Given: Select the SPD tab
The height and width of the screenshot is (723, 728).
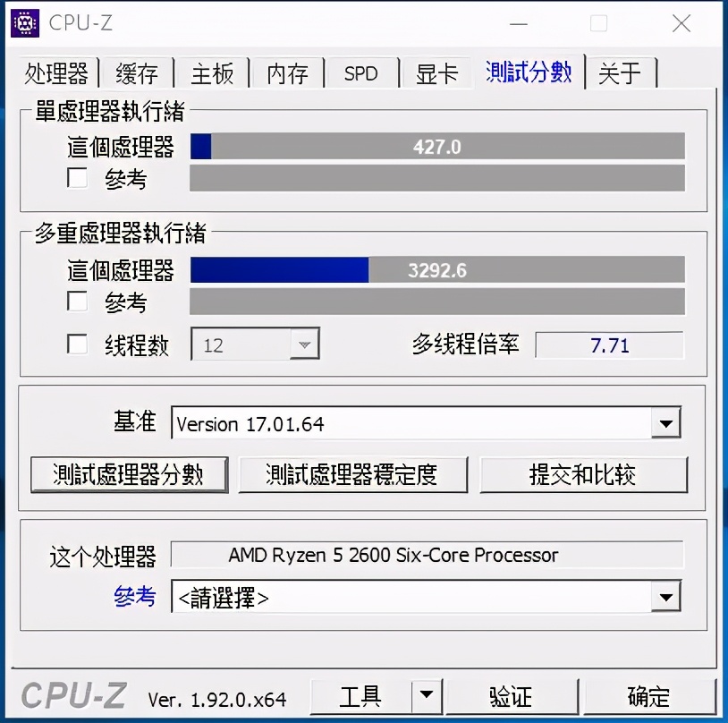Looking at the screenshot, I should [361, 73].
